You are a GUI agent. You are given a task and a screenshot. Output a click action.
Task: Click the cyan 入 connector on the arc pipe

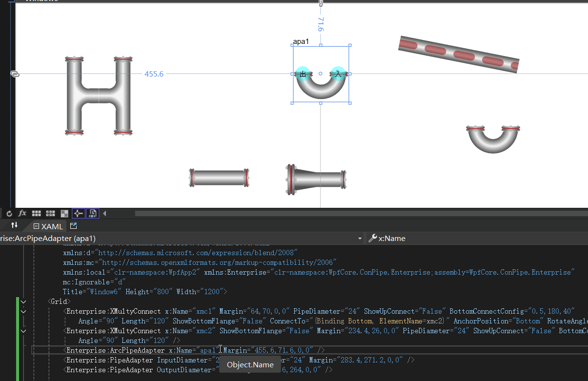tap(338, 74)
